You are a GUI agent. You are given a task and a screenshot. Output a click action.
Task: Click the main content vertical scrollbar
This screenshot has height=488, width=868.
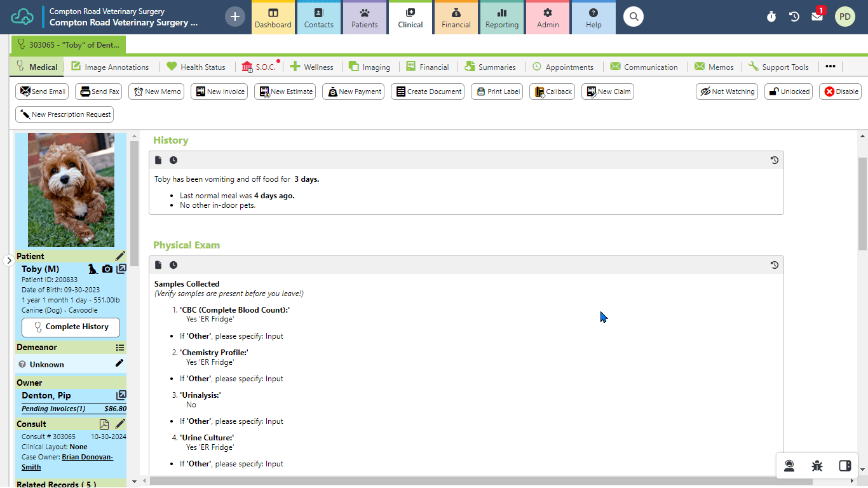tap(862, 203)
